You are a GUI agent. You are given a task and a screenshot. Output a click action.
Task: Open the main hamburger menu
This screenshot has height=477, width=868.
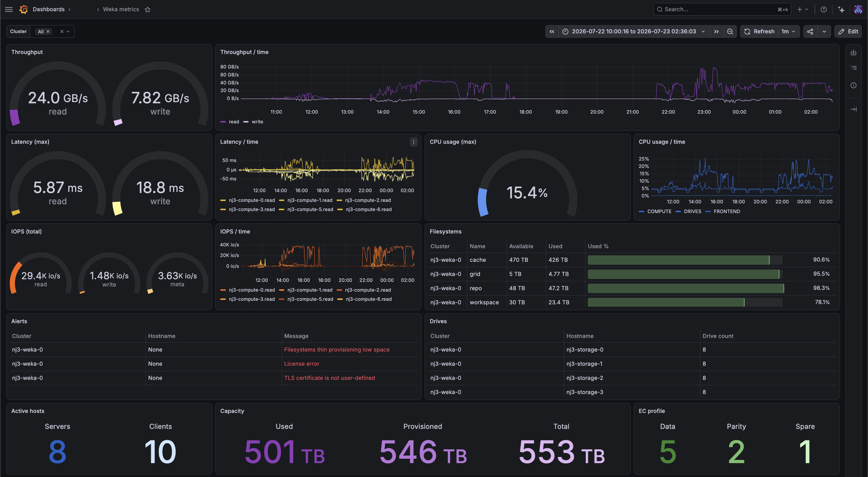point(9,9)
